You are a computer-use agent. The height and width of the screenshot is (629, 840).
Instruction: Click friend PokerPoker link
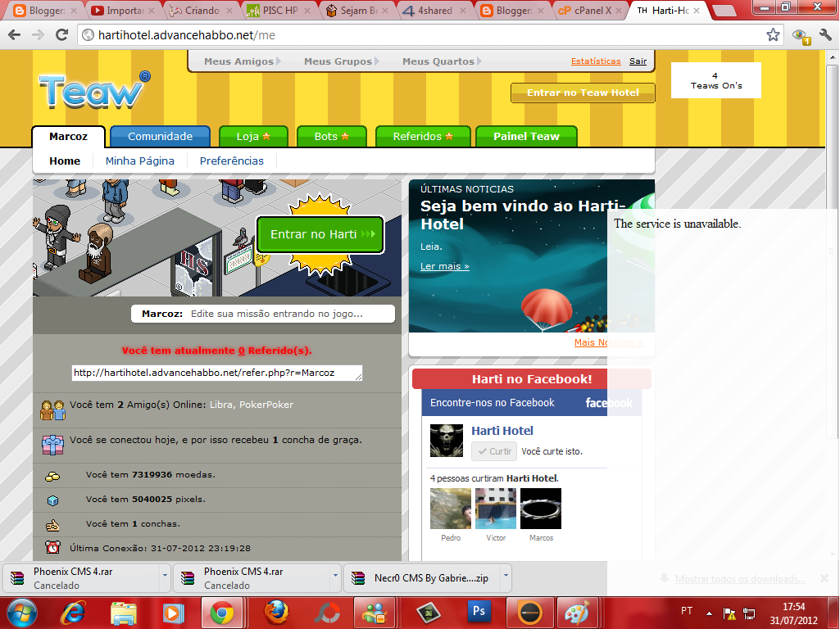[x=266, y=405]
